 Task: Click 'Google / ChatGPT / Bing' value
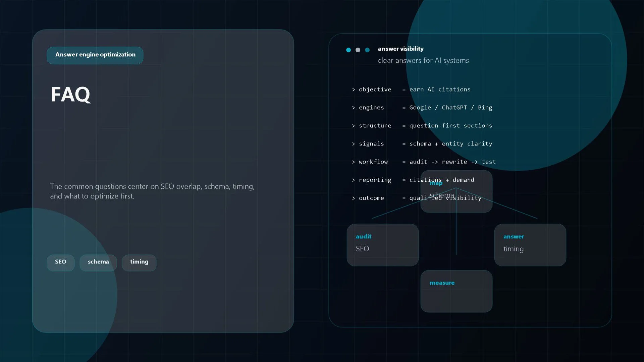(x=451, y=108)
